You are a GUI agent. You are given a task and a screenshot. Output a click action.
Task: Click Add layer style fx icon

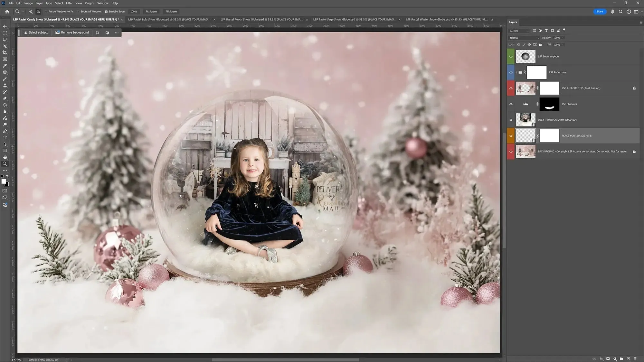pos(601,359)
